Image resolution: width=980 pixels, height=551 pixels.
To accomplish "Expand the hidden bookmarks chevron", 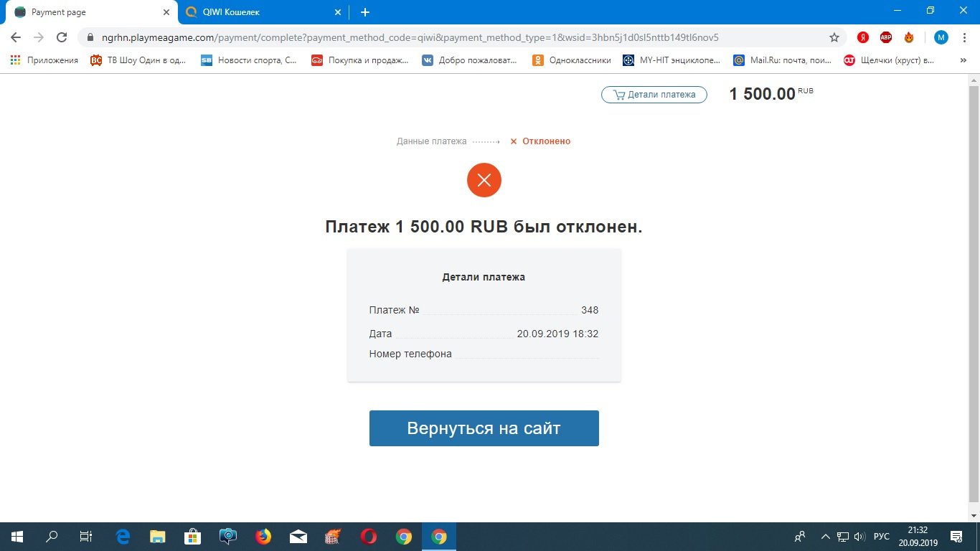I will (963, 60).
